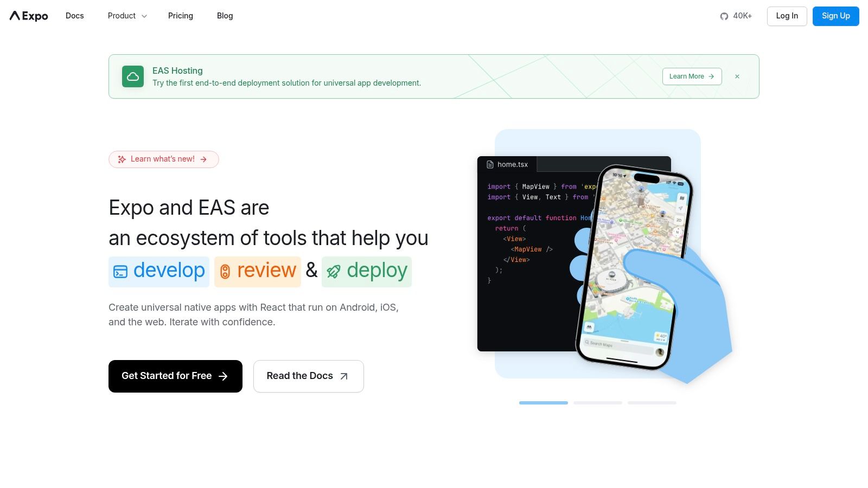Click the home.tsx file tab
The width and height of the screenshot is (868, 488).
pyautogui.click(x=507, y=164)
